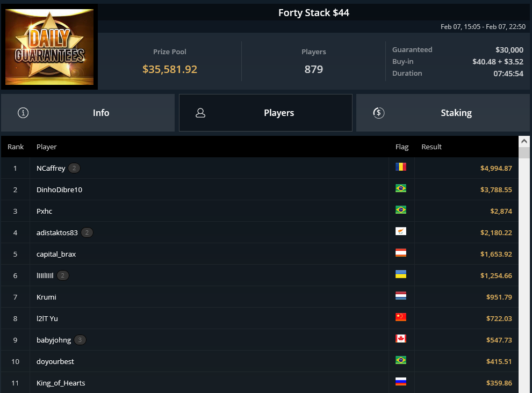The image size is (532, 393).
Task: Select player DinhoDibre10
Action: [59, 190]
